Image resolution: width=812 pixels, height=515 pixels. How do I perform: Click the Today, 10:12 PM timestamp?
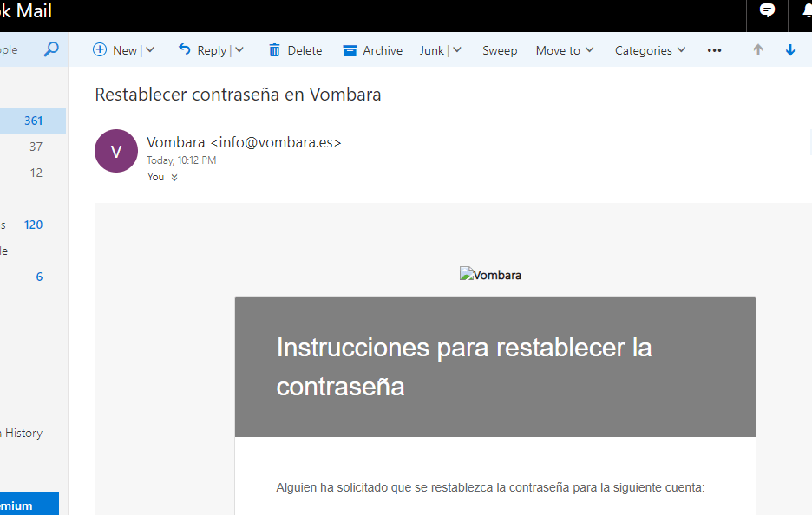181,160
